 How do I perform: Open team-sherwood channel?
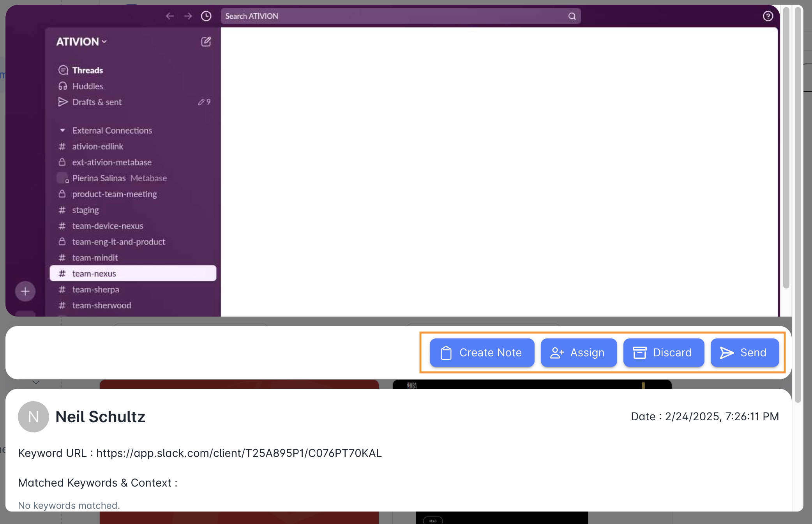point(101,305)
